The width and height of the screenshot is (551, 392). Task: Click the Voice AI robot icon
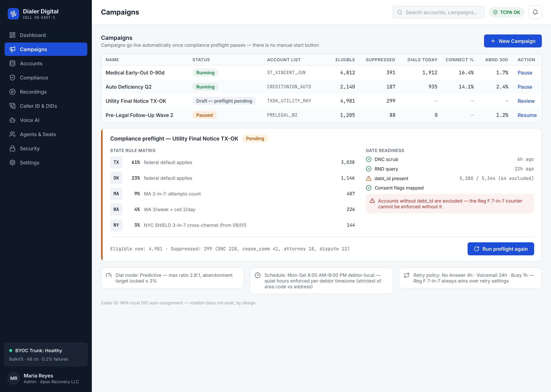pyautogui.click(x=12, y=120)
